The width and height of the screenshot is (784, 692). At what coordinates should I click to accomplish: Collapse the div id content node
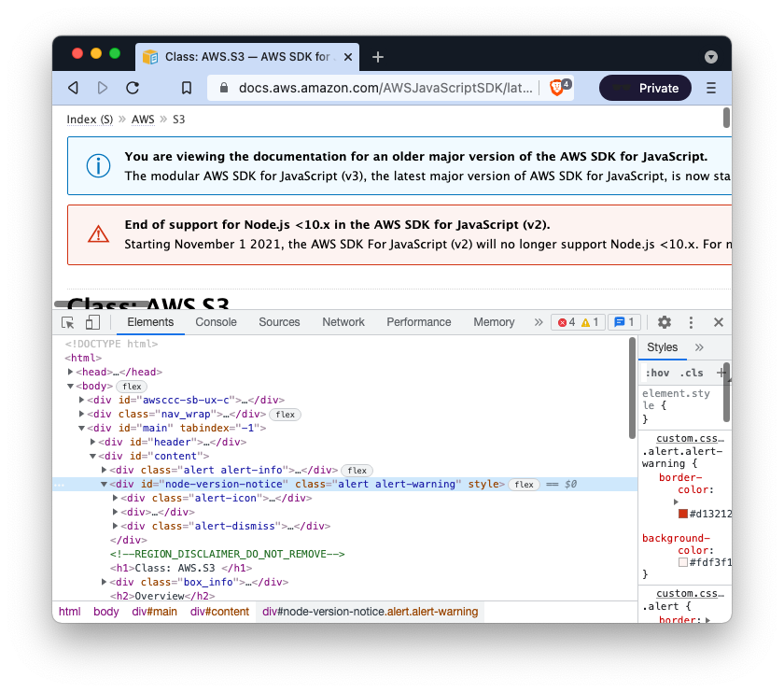pos(93,456)
